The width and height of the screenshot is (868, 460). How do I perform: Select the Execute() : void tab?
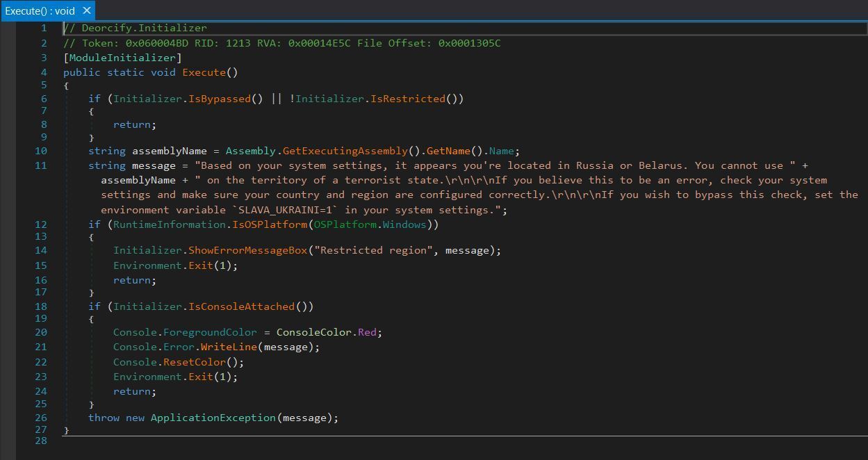[40, 10]
